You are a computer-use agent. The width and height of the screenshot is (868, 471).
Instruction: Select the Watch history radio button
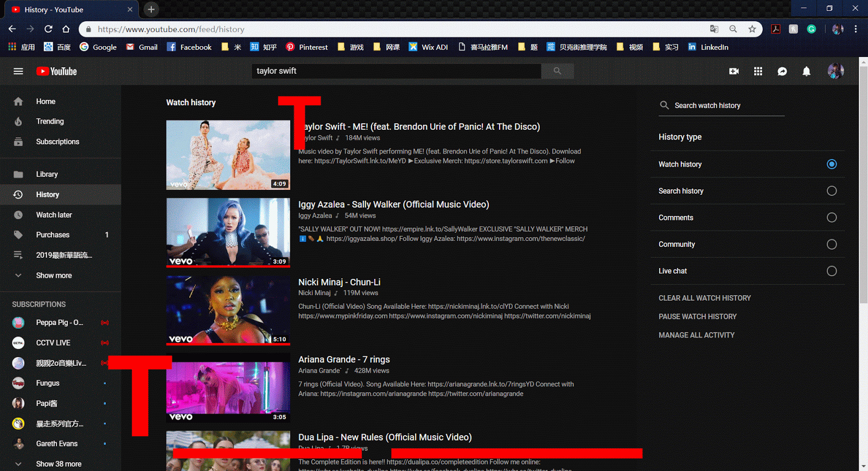[832, 164]
